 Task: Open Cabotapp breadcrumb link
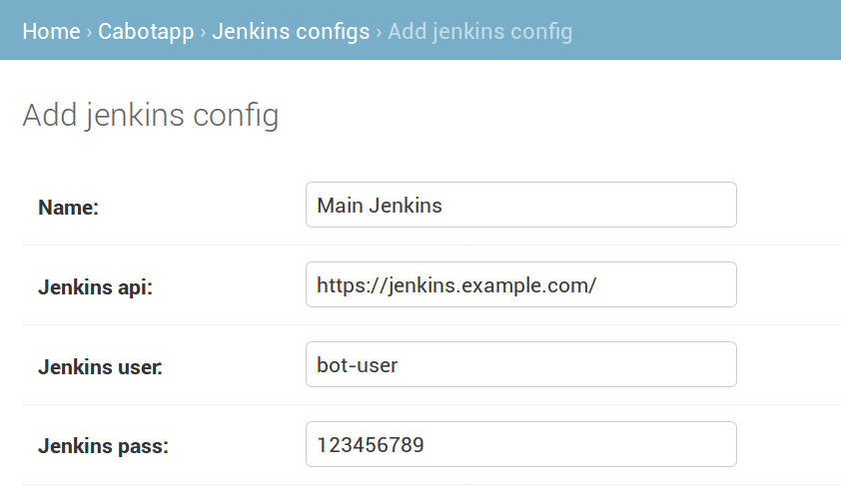146,32
